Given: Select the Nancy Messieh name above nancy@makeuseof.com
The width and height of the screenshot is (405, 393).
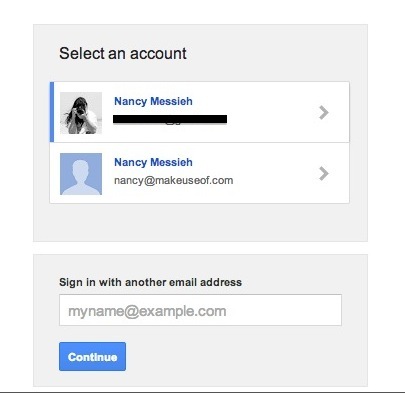Looking at the screenshot, I should click(153, 162).
